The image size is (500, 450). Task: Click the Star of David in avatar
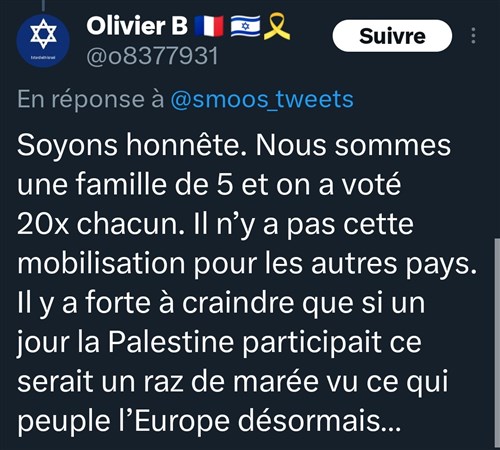tap(43, 34)
